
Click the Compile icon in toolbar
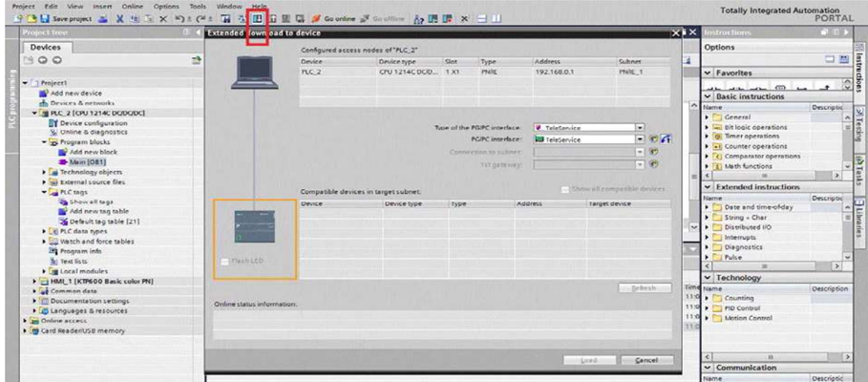[240, 19]
